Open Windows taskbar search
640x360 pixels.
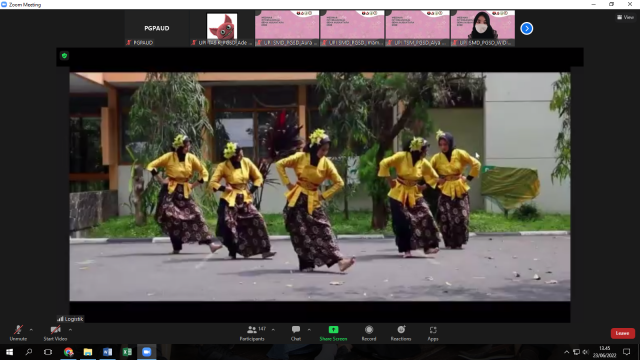[x=29, y=352]
